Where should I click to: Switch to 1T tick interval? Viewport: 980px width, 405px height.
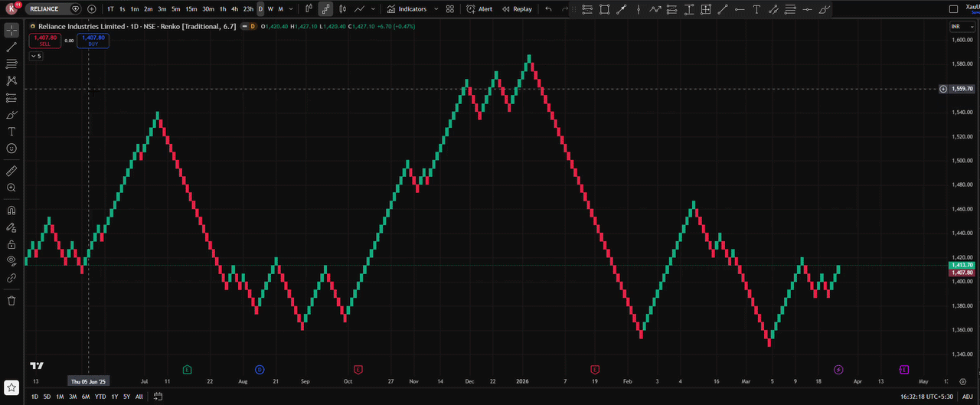(111, 9)
